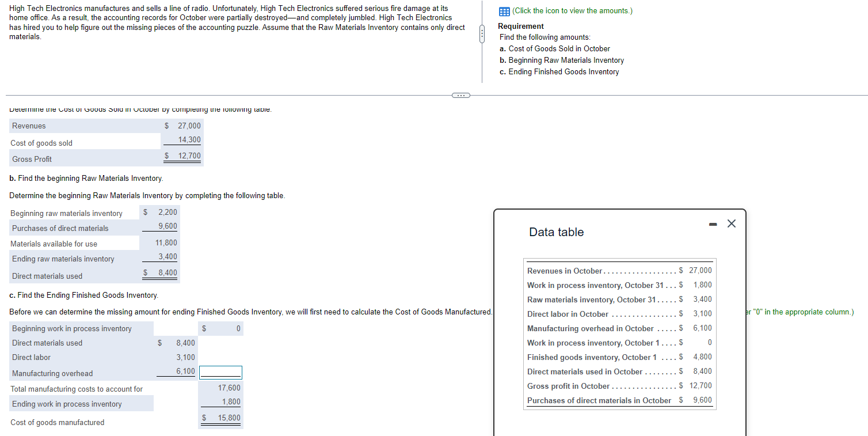This screenshot has height=436, width=868.
Task: Close the Data table popup
Action: coord(731,223)
